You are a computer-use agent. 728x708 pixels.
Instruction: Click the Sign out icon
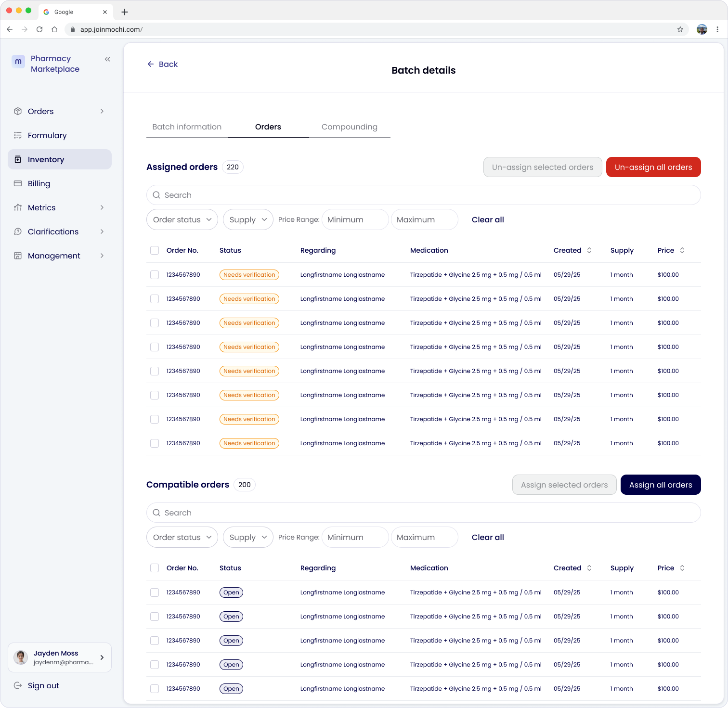pyautogui.click(x=18, y=685)
